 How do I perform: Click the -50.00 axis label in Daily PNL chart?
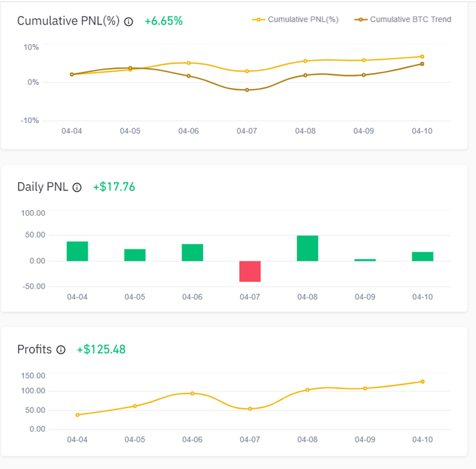(x=33, y=287)
